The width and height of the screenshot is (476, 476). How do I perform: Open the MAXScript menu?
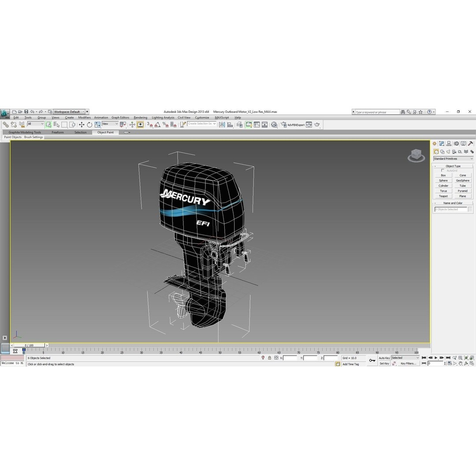point(222,118)
